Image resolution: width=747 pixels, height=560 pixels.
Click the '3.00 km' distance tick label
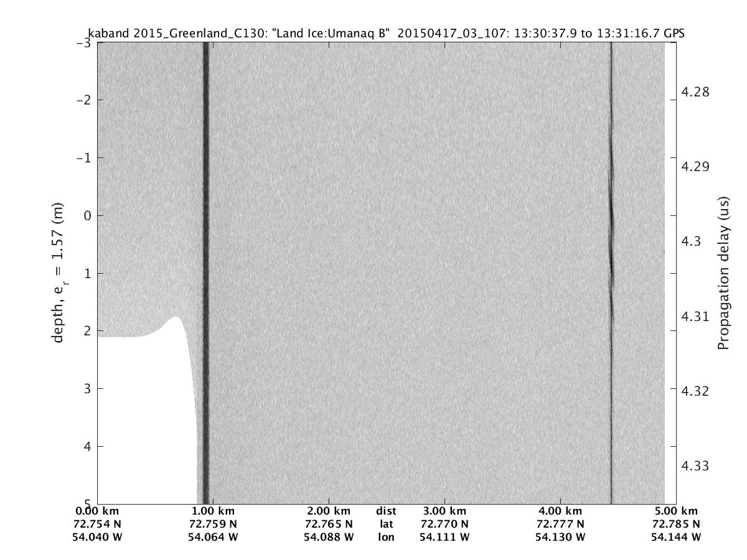(444, 511)
